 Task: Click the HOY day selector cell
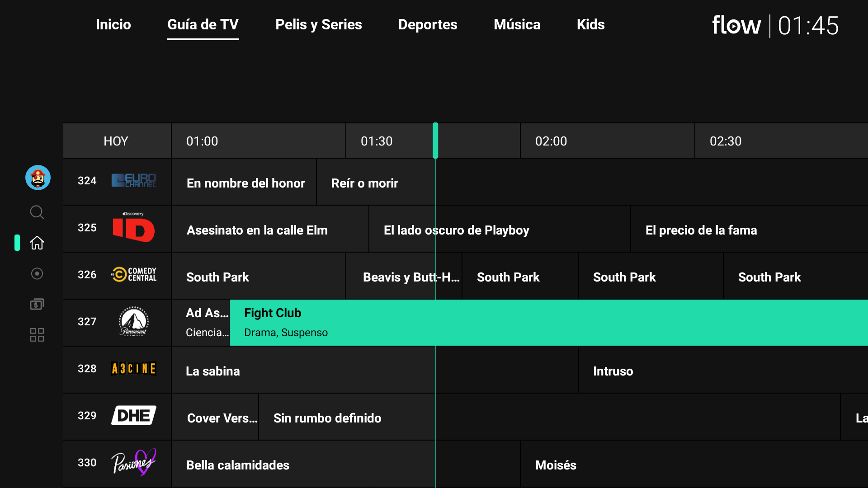117,141
